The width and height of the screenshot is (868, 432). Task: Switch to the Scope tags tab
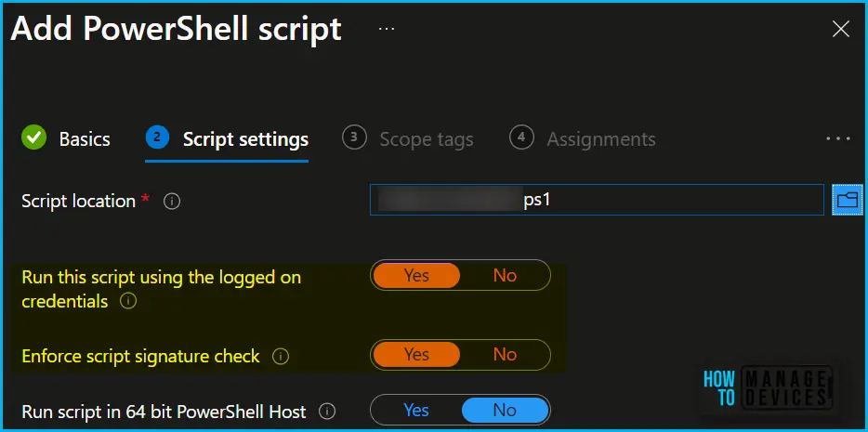pyautogui.click(x=427, y=139)
